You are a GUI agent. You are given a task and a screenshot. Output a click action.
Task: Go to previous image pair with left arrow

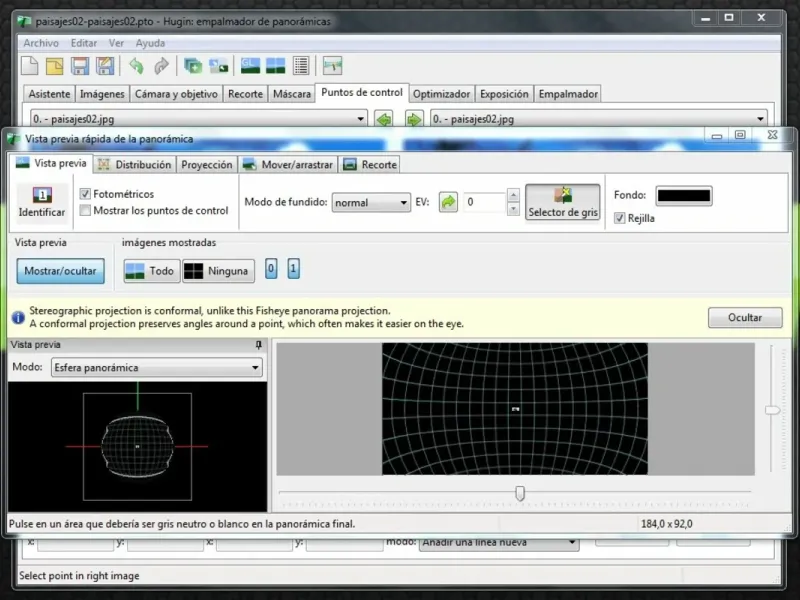[x=384, y=119]
